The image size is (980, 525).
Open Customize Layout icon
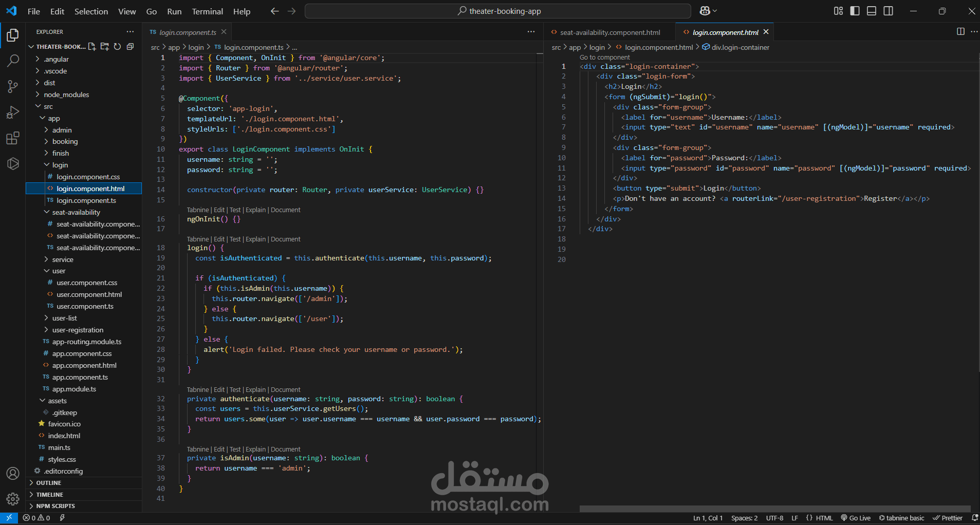click(838, 11)
